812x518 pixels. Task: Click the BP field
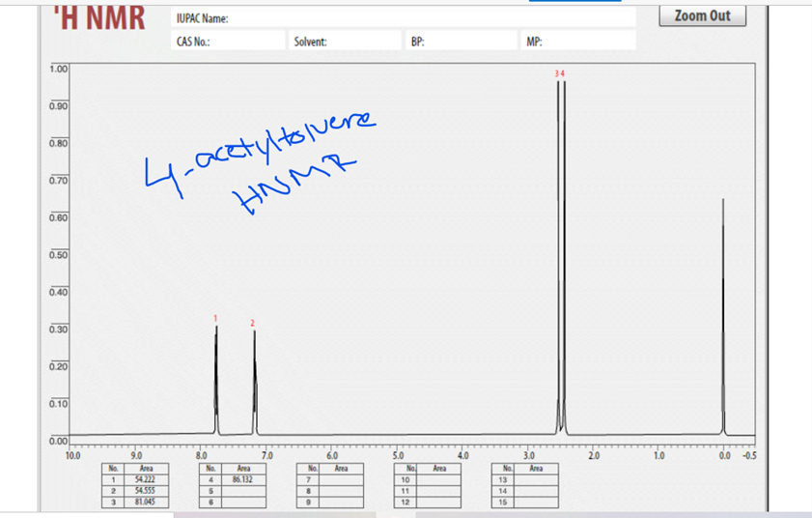[461, 41]
